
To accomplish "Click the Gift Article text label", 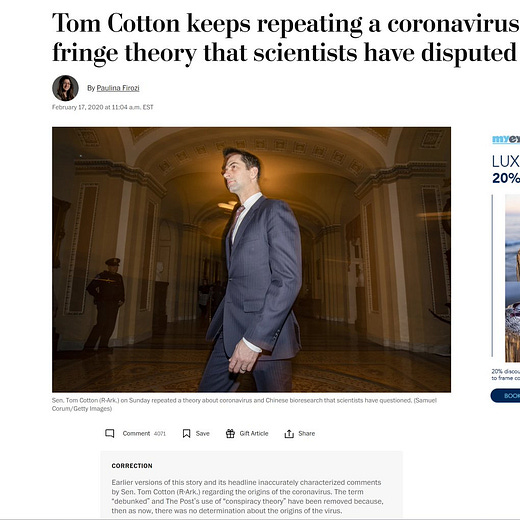I will click(254, 433).
